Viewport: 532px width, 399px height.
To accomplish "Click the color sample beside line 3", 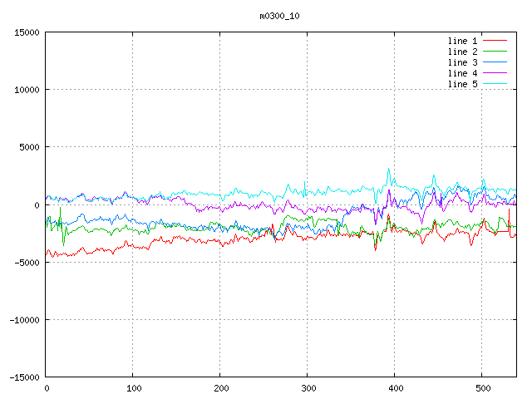I will (495, 62).
